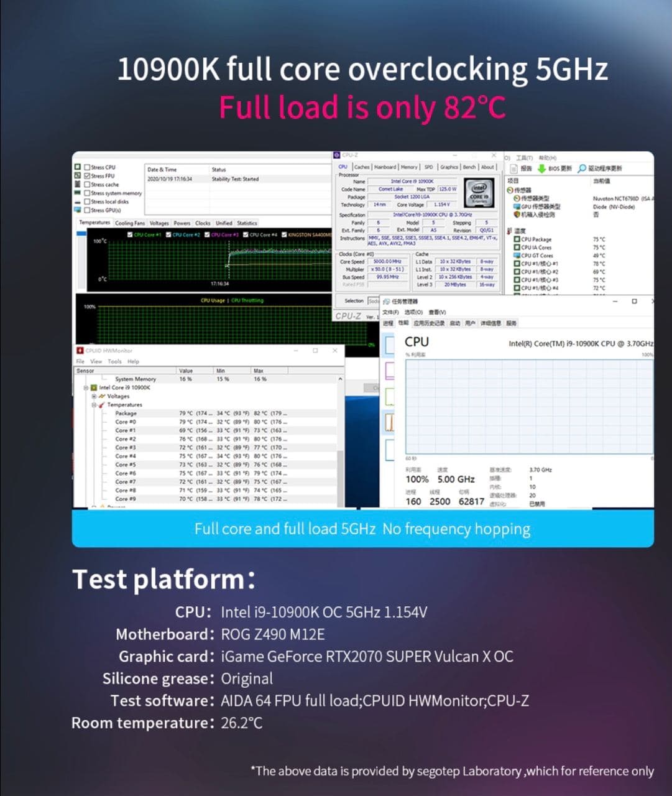This screenshot has width=672, height=796.
Task: Collapse the Temperatures tree node in HWMonitor
Action: pos(94,405)
